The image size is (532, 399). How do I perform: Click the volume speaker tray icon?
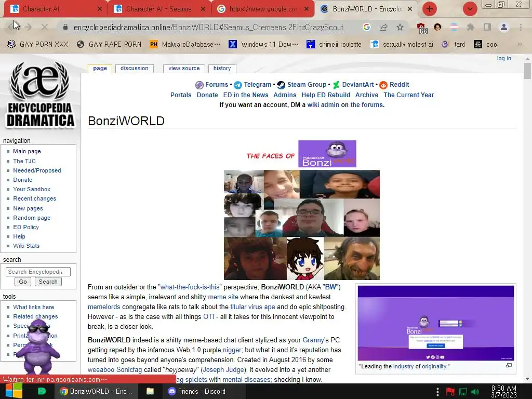pos(475,392)
